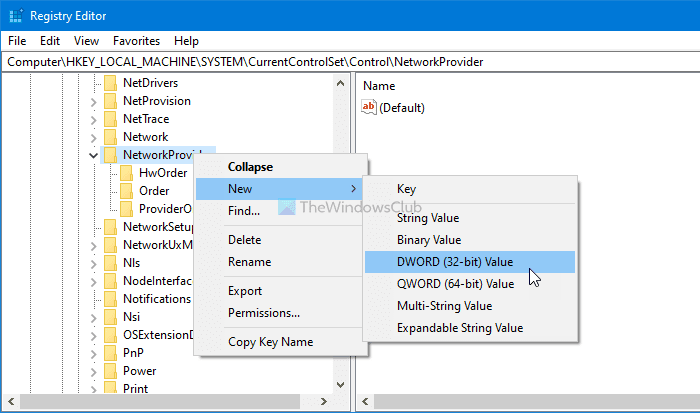Screen dimensions: 700x413
Task: Click the tree pane horizontal scroll right arrow
Action: coord(324,401)
